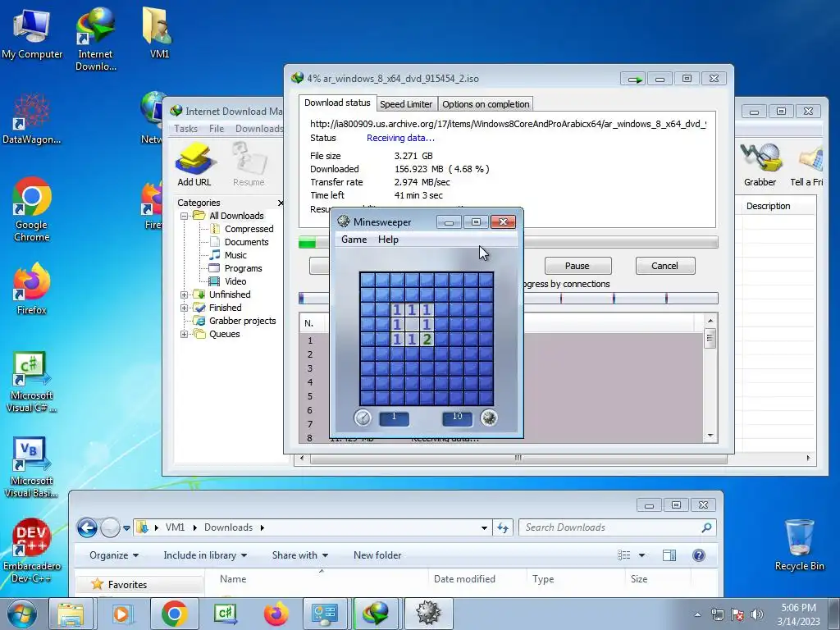Select the Video category in IDM
This screenshot has width=840, height=630.
coord(235,281)
